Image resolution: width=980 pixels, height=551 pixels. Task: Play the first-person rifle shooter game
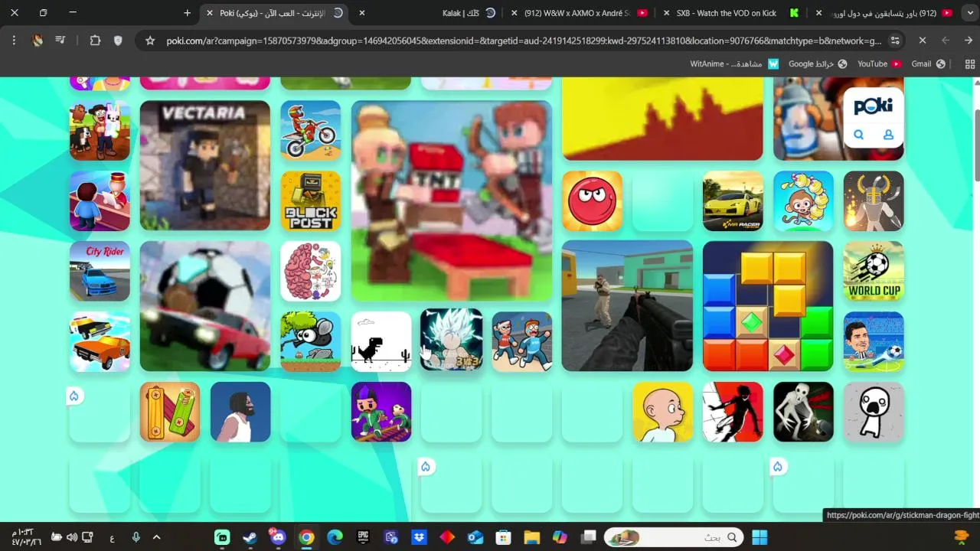click(627, 306)
